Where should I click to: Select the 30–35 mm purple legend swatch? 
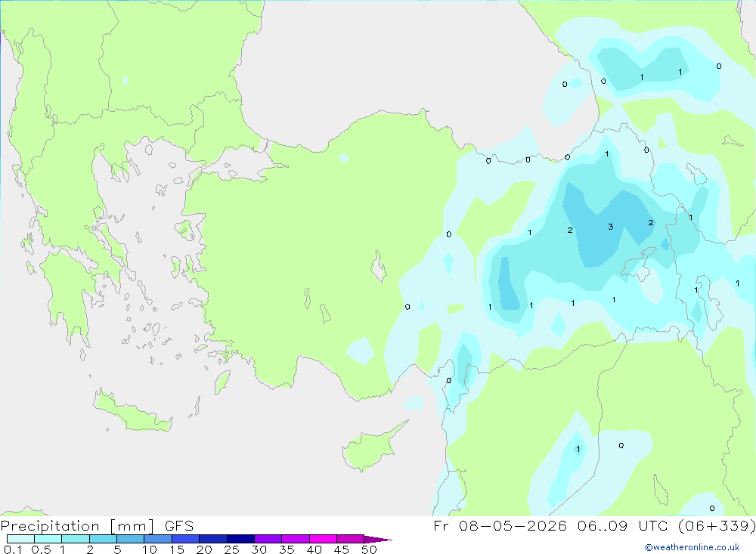[x=268, y=539]
